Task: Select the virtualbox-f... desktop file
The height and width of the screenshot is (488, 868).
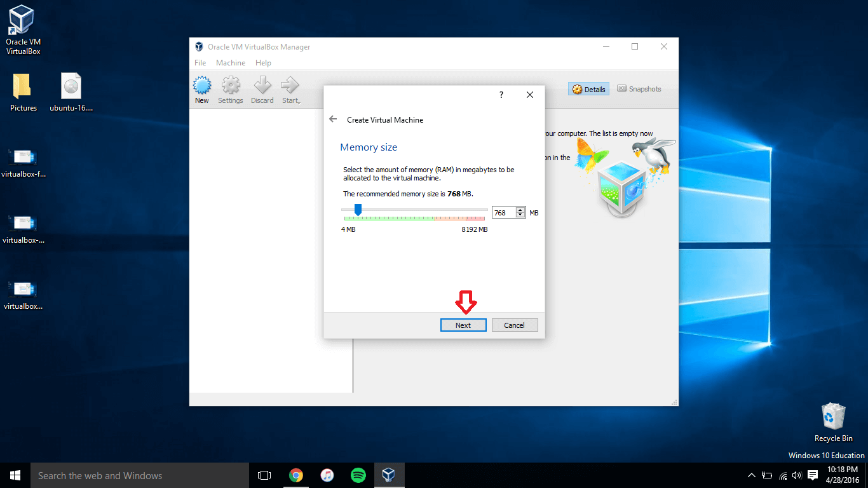Action: point(24,163)
